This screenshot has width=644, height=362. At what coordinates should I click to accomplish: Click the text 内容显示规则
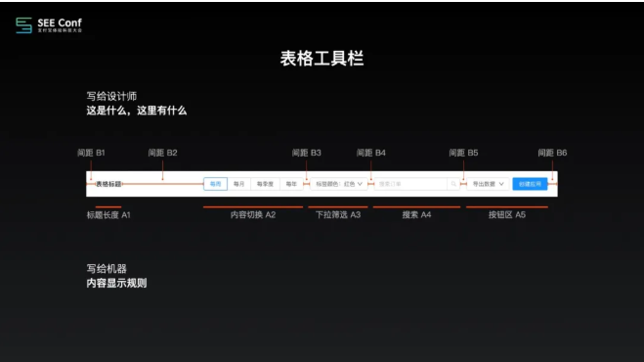click(116, 283)
